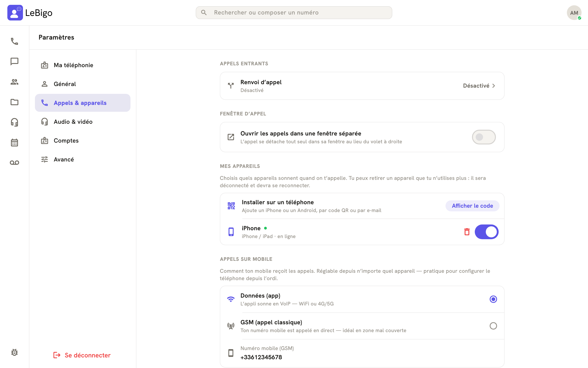Focus the Rechercher ou composer un numéro field
588x368 pixels.
point(294,13)
